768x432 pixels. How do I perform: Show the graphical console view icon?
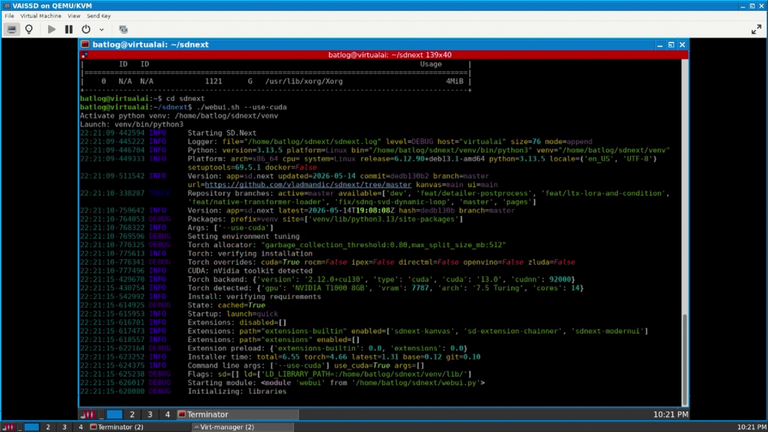[x=12, y=29]
